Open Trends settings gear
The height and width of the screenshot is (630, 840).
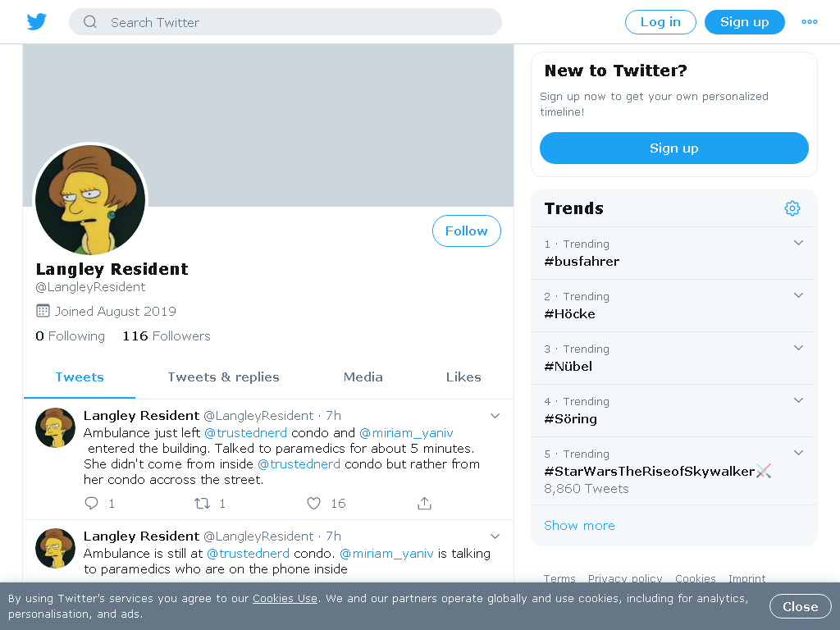point(792,208)
